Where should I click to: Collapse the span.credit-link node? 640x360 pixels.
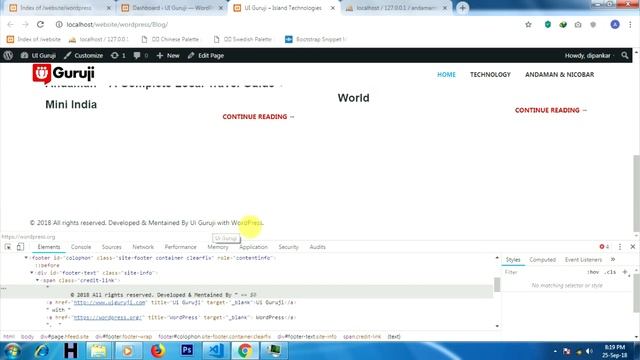pyautogui.click(x=38, y=280)
